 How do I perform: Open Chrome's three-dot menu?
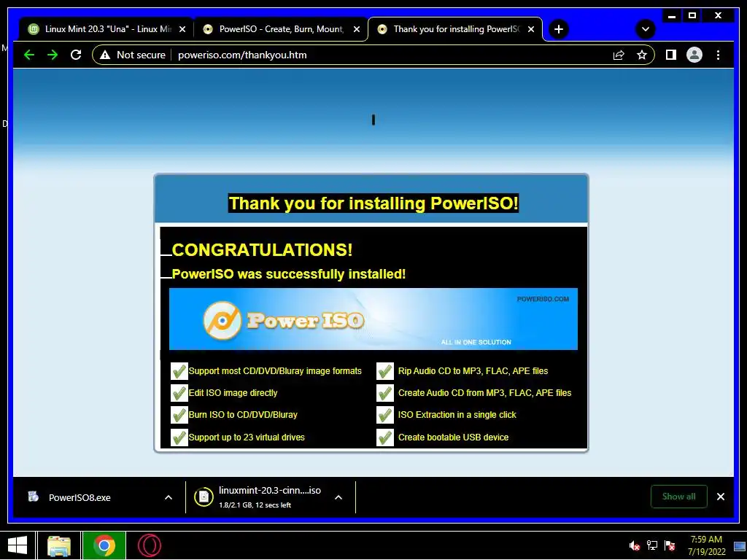click(718, 55)
